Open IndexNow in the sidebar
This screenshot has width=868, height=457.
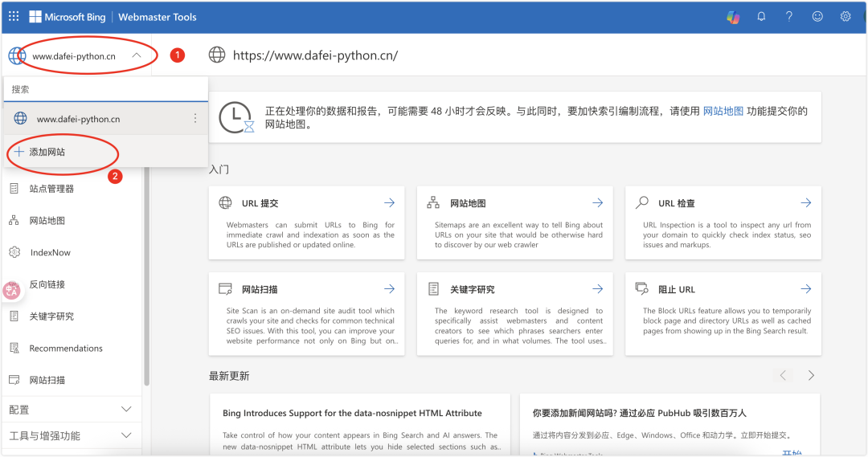[x=51, y=252]
